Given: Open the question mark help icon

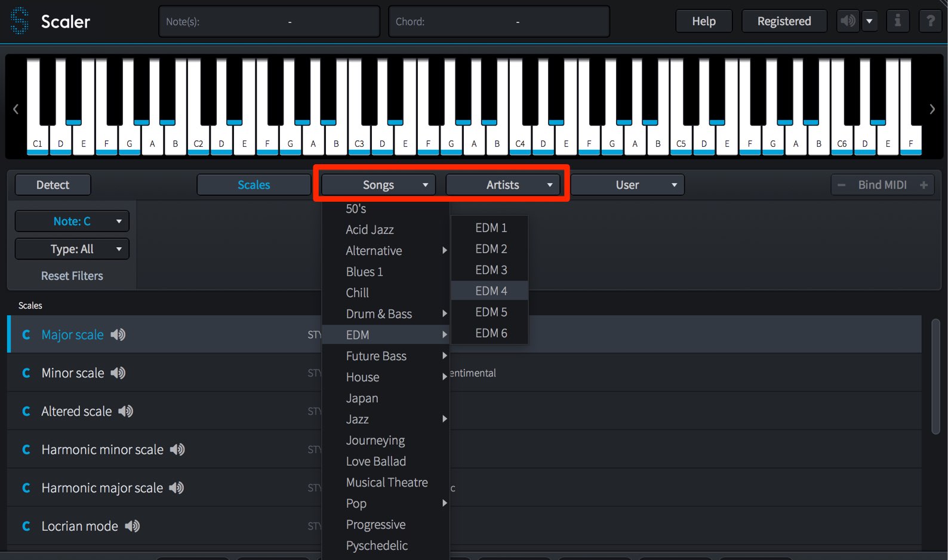Looking at the screenshot, I should [x=930, y=21].
